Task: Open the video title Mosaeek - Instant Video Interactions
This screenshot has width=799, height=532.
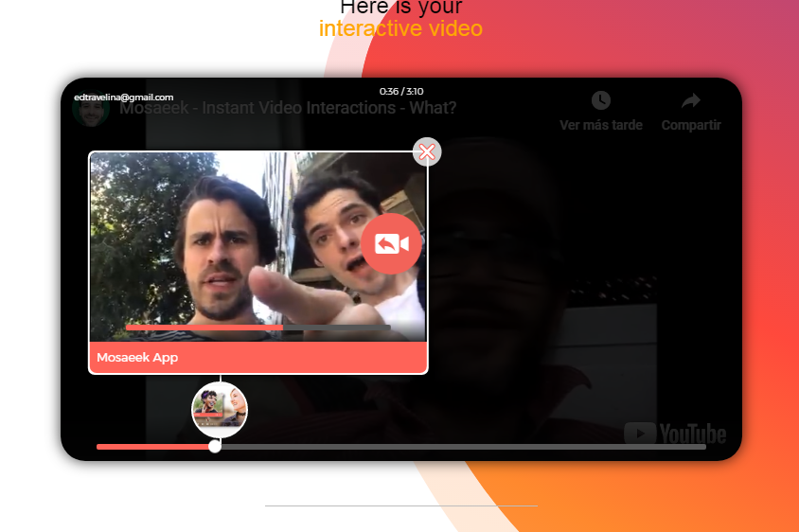Action: [288, 108]
